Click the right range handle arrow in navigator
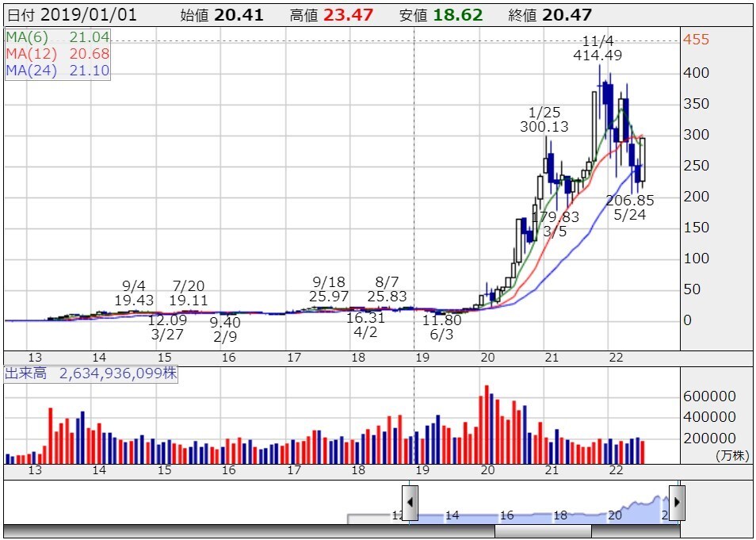The width and height of the screenshot is (756, 540). (677, 502)
